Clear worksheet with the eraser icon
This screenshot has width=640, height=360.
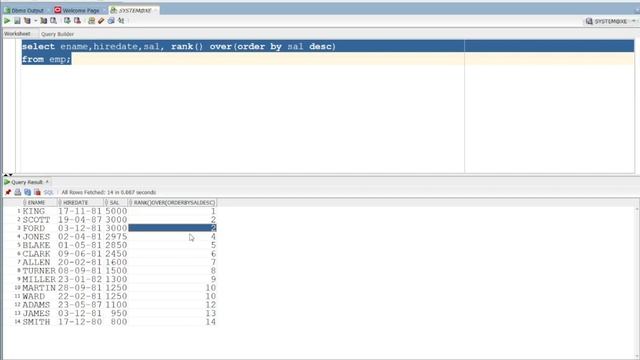click(x=101, y=21)
